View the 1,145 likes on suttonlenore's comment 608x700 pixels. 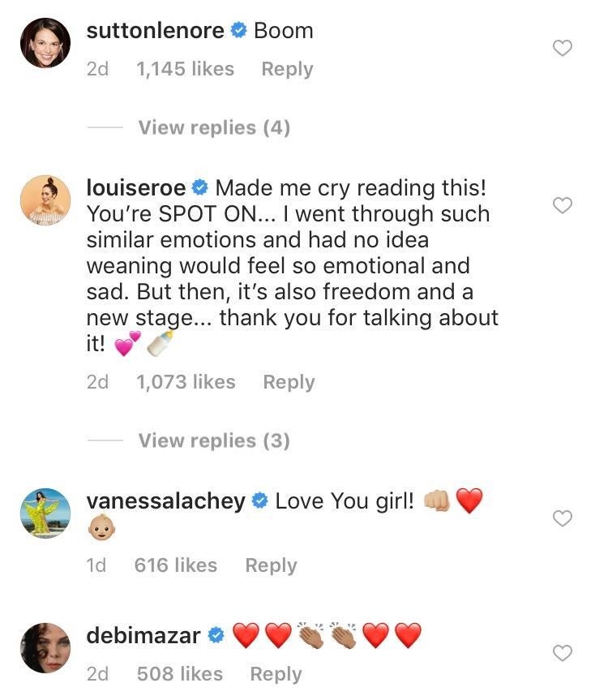click(x=186, y=70)
